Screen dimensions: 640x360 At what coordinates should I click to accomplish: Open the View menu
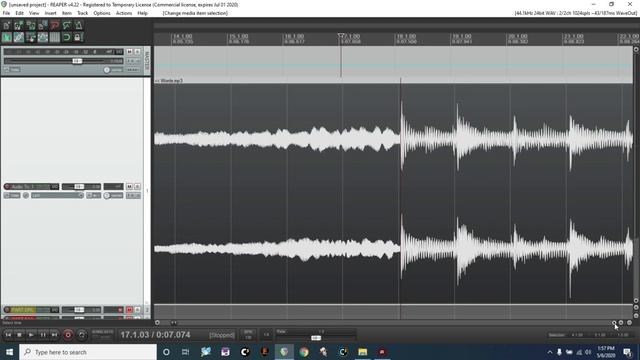point(34,13)
